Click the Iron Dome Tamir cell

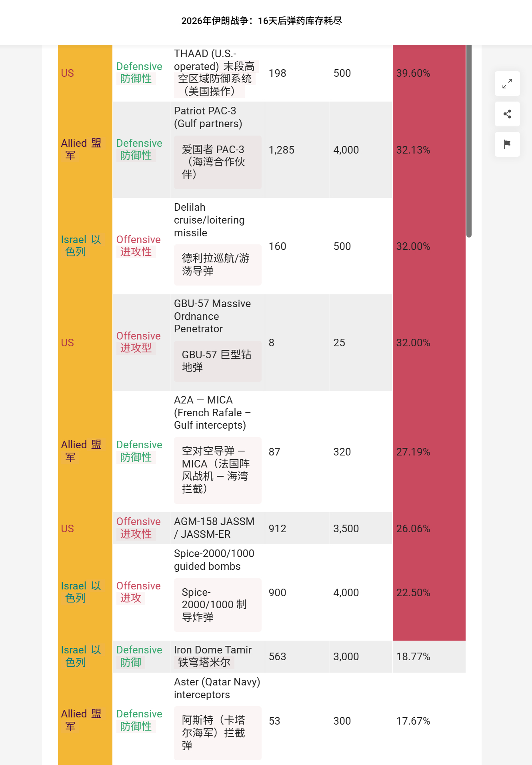click(218, 656)
